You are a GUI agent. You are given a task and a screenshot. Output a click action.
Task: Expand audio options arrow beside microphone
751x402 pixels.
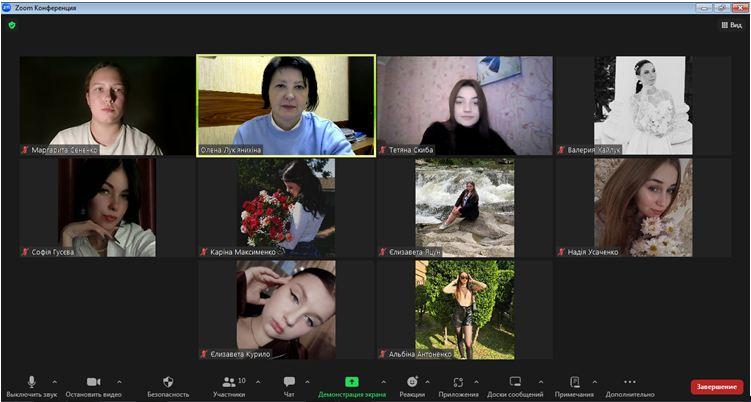[x=54, y=382]
